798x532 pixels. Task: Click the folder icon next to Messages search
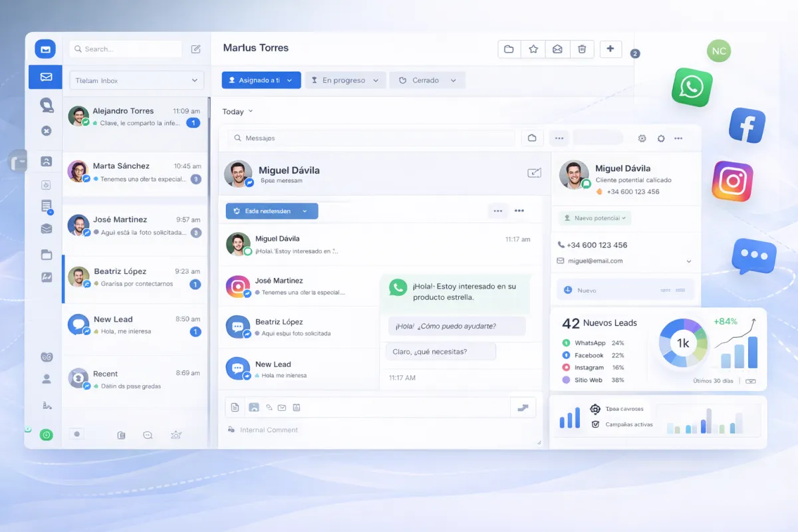click(x=532, y=138)
